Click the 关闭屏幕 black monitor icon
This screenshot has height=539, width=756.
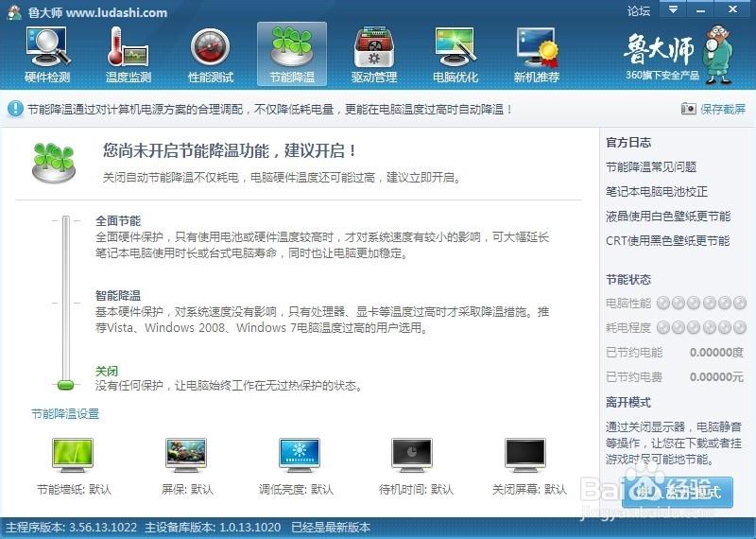click(x=525, y=455)
